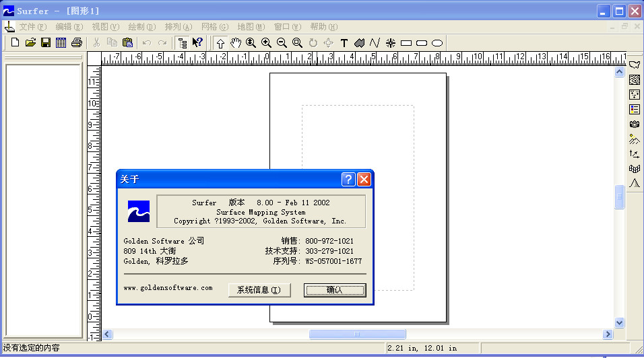Save using the floppy disk icon
This screenshot has height=358, width=644.
coord(46,42)
